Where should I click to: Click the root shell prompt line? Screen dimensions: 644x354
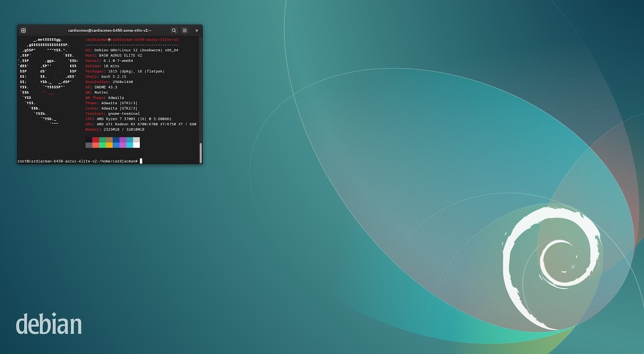(x=78, y=161)
